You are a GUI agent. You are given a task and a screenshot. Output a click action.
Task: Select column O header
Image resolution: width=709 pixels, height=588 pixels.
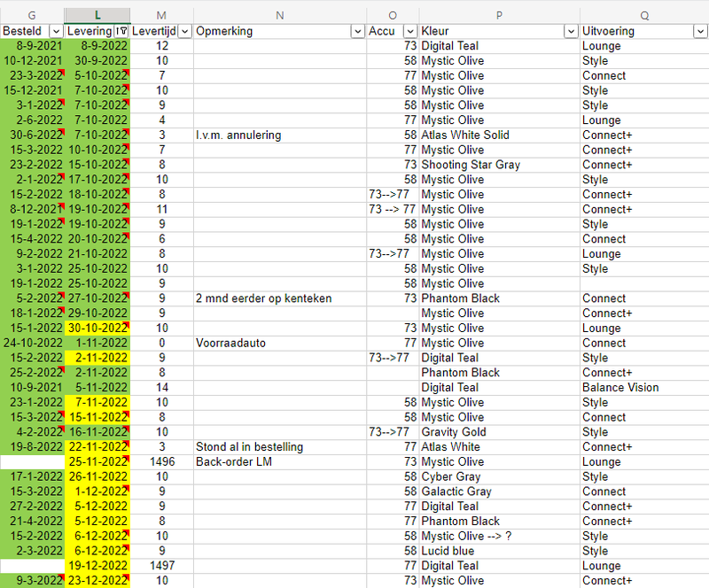click(x=393, y=15)
